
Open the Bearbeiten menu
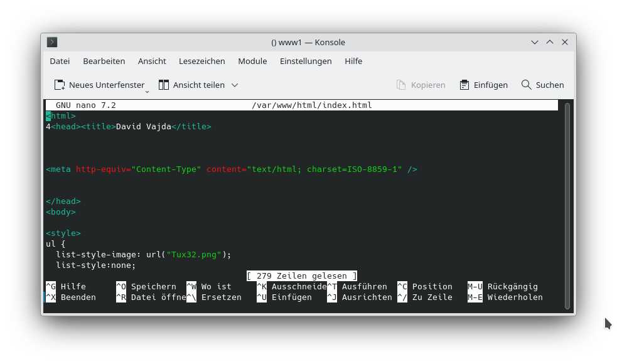pyautogui.click(x=104, y=61)
